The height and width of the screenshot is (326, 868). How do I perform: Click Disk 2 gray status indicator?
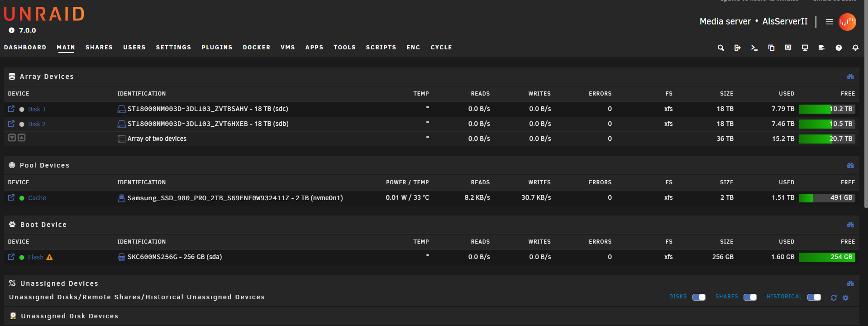[x=22, y=124]
